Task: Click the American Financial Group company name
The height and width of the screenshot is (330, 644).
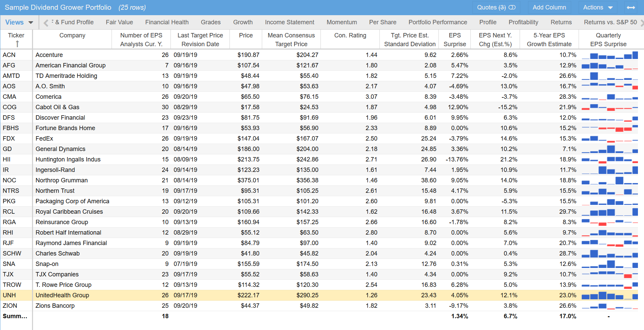Action: [70, 65]
